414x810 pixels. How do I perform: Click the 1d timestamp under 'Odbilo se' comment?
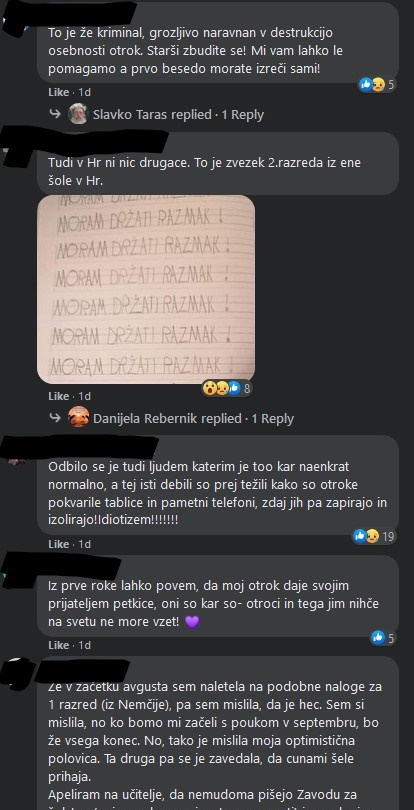[85, 544]
